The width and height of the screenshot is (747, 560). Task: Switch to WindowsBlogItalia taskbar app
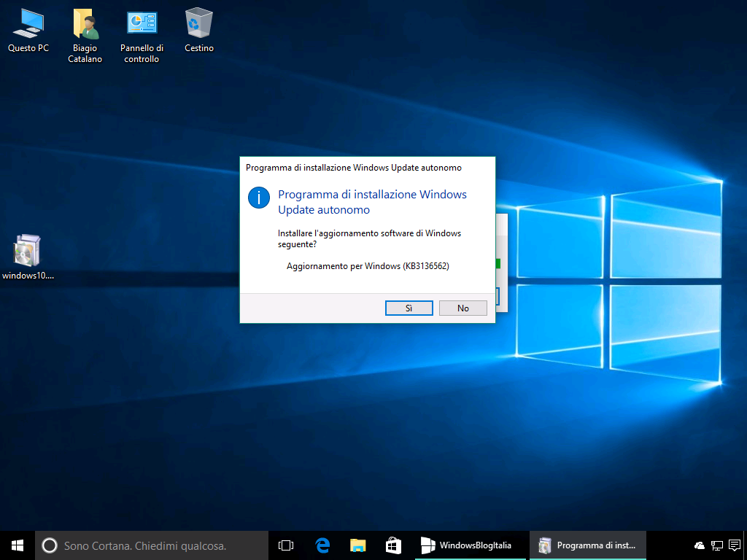tap(471, 545)
